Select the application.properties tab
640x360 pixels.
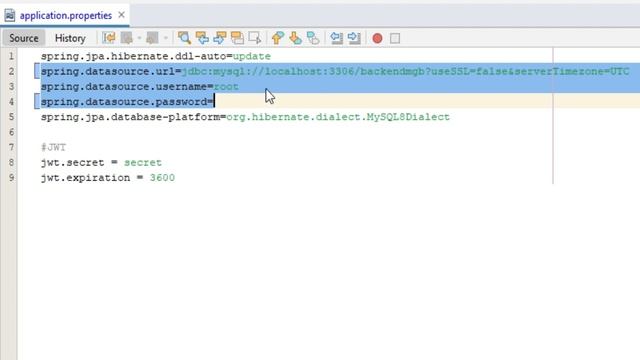tap(65, 16)
